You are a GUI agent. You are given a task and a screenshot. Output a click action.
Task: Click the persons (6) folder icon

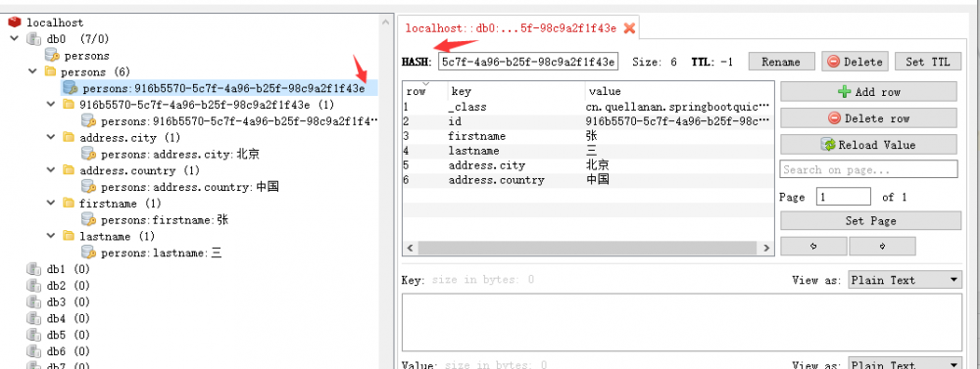coord(51,71)
